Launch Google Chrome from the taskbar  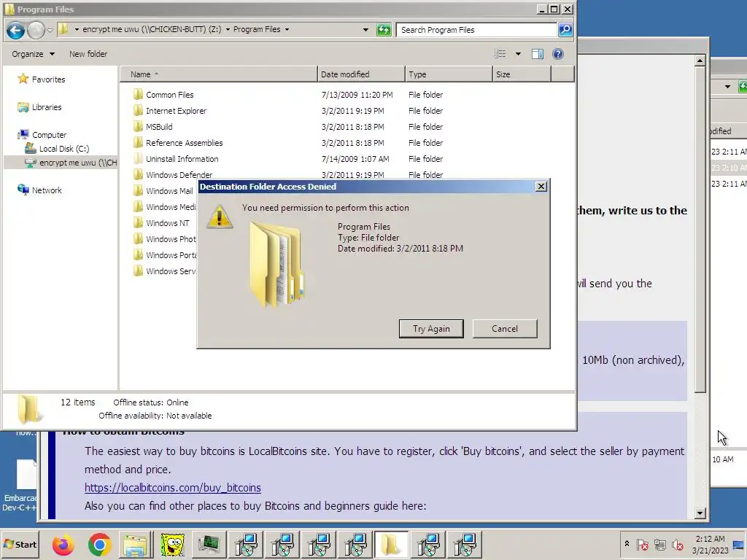[99, 545]
